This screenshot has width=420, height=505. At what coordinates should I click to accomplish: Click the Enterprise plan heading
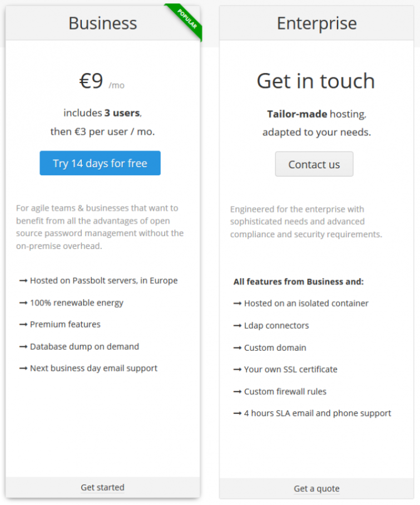pos(317,23)
